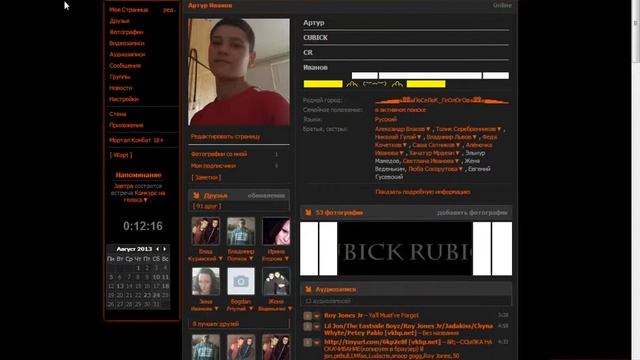Image resolution: width=640 pixels, height=360 pixels.
Task: Click the photos section icon
Action: 308,213
